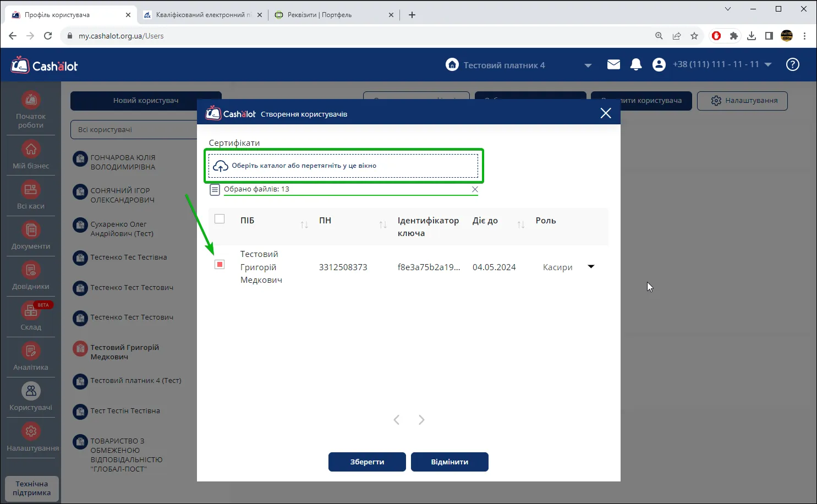This screenshot has width=817, height=504.
Task: Open the mail envelope icon in header
Action: pyautogui.click(x=613, y=65)
